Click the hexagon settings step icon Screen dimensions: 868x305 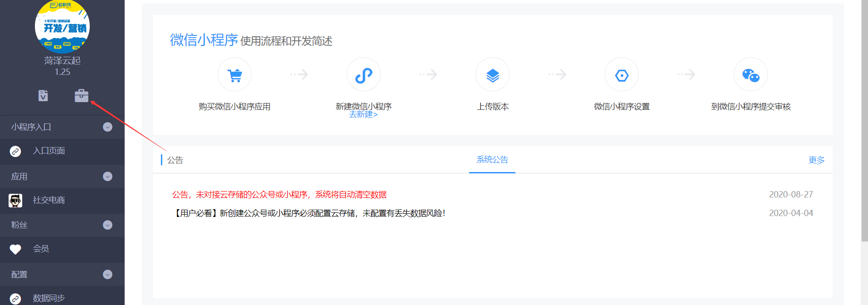click(621, 74)
